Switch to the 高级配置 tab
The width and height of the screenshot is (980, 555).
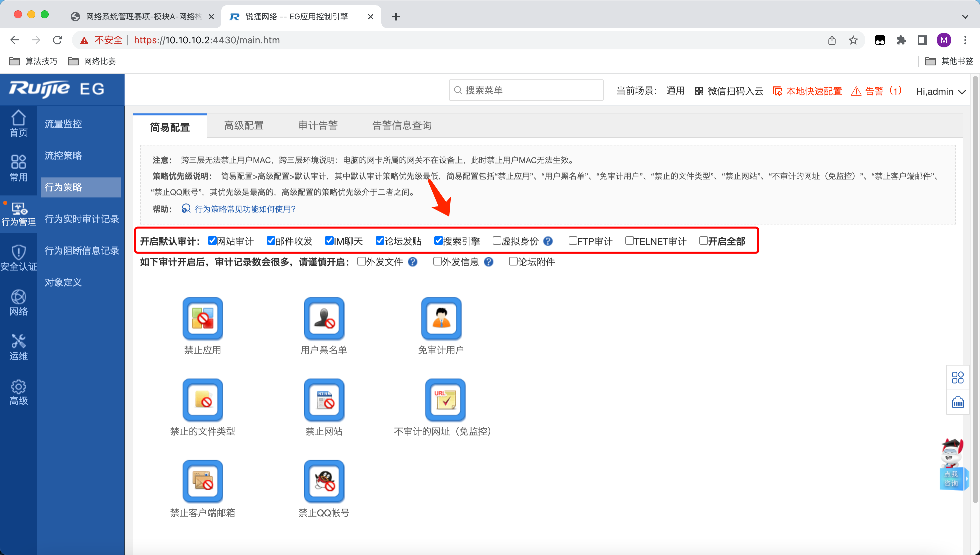pos(244,125)
